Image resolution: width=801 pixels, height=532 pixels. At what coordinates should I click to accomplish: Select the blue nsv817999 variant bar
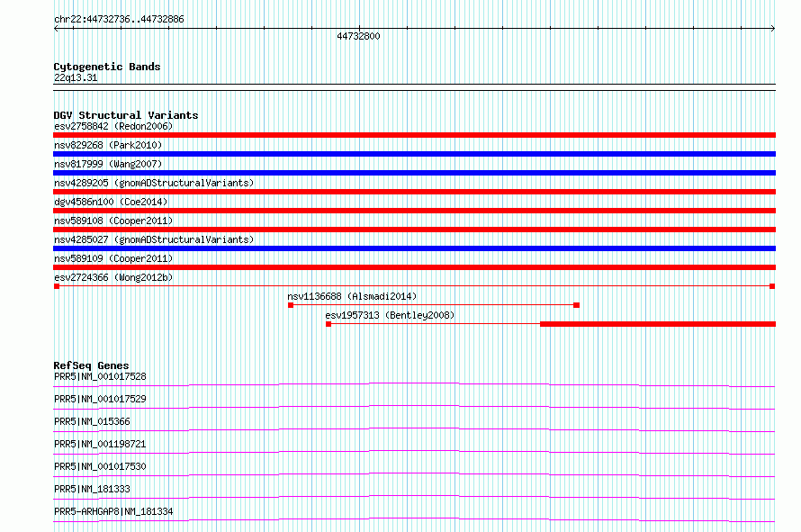tap(414, 173)
